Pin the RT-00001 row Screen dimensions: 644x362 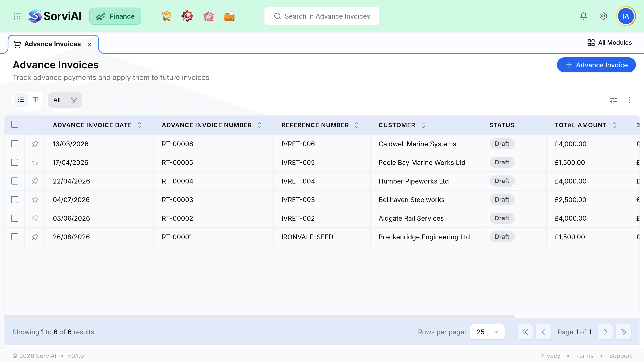35,237
